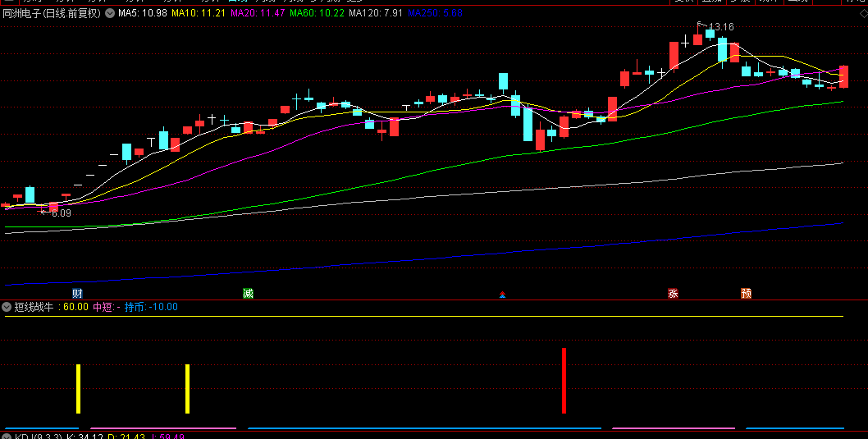This screenshot has height=439, width=868.
Task: Click the earlier yellow signal bar under 财 marker
Action: click(x=79, y=389)
